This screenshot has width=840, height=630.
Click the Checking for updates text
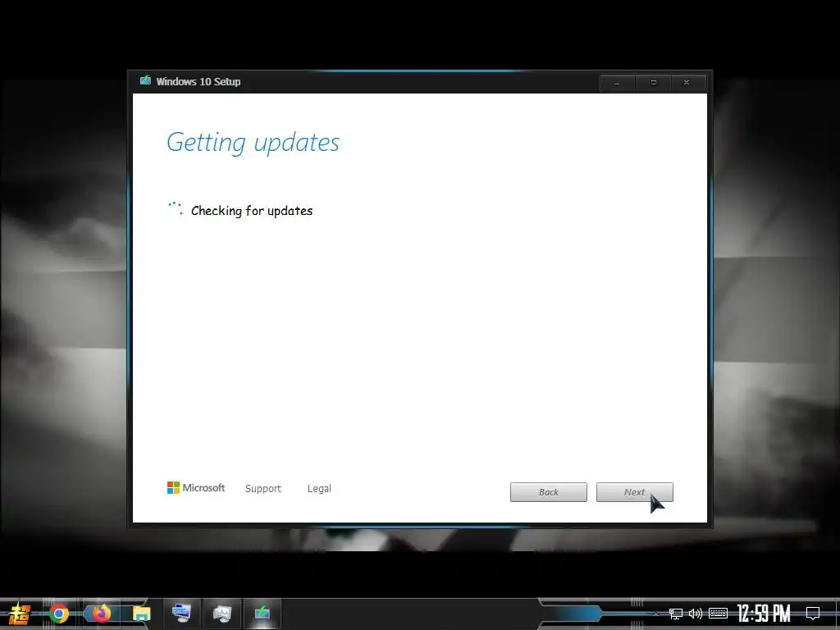pos(252,211)
